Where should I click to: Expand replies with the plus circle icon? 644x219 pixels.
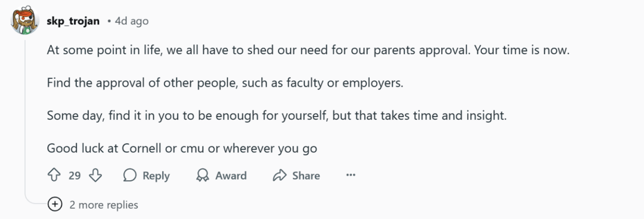coord(55,204)
